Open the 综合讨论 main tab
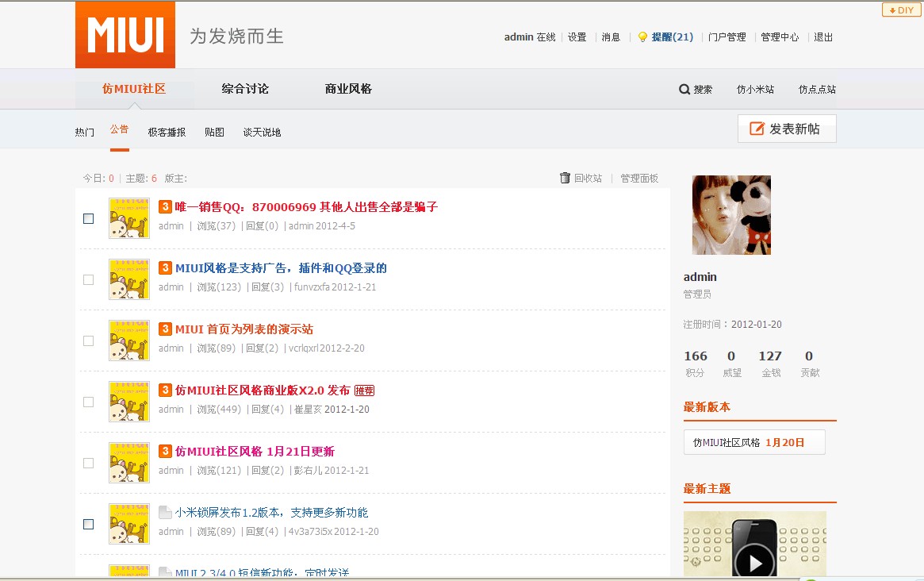Viewport: 924px width, 581px height. click(x=245, y=88)
